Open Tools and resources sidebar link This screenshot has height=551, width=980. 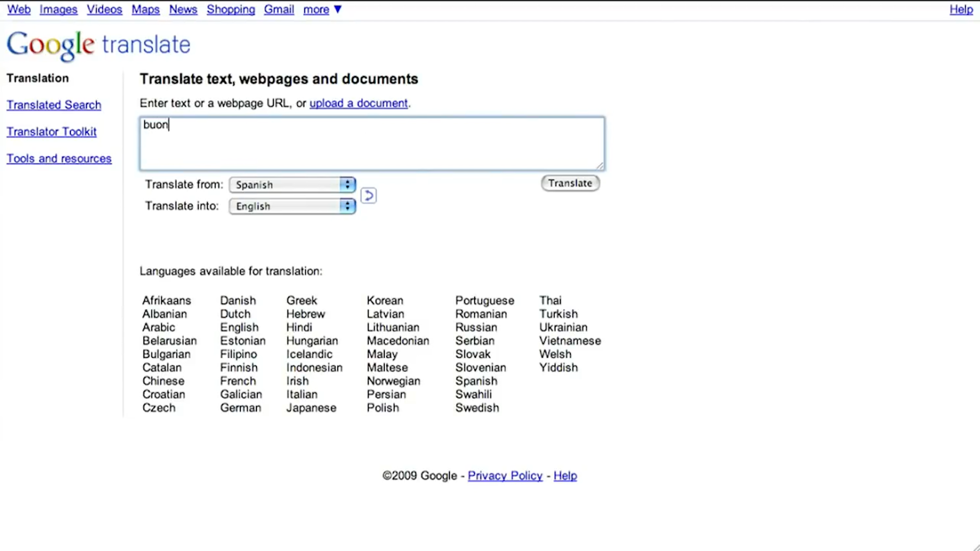click(x=59, y=158)
